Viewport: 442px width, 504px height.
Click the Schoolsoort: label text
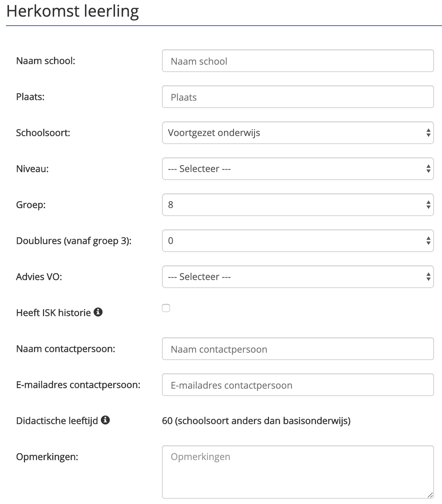click(x=43, y=133)
